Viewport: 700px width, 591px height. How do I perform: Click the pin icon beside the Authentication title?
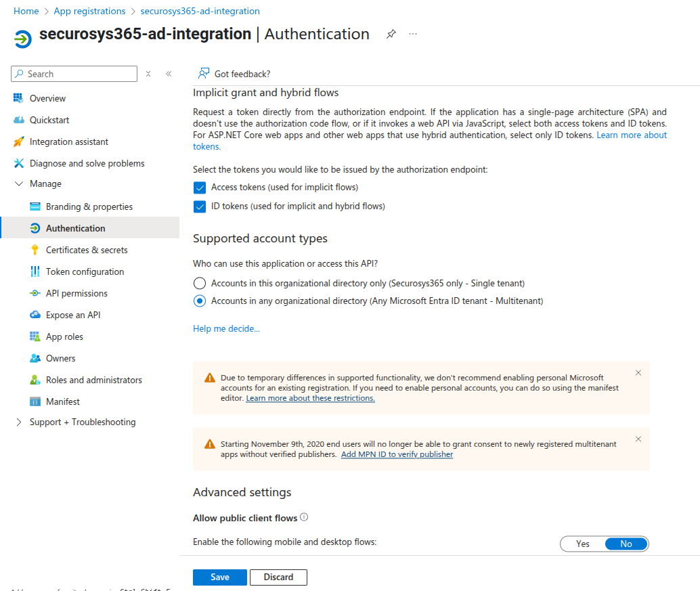391,35
